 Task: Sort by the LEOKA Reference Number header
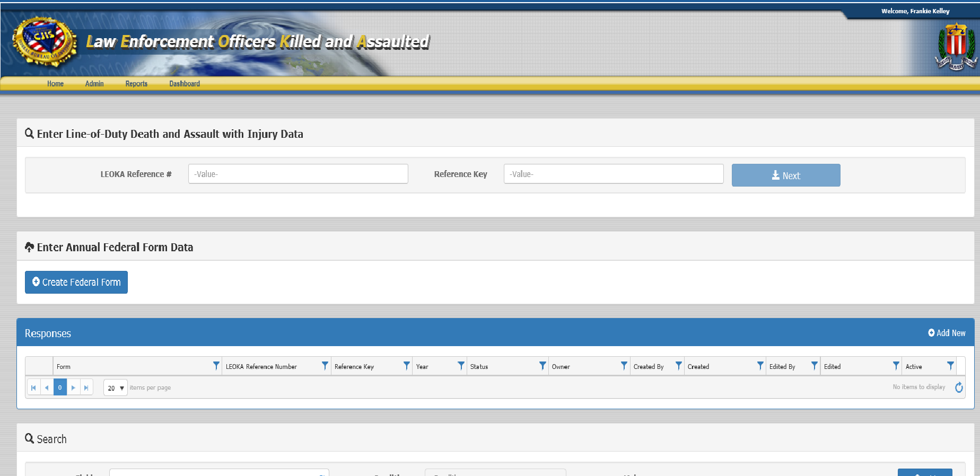coord(261,367)
